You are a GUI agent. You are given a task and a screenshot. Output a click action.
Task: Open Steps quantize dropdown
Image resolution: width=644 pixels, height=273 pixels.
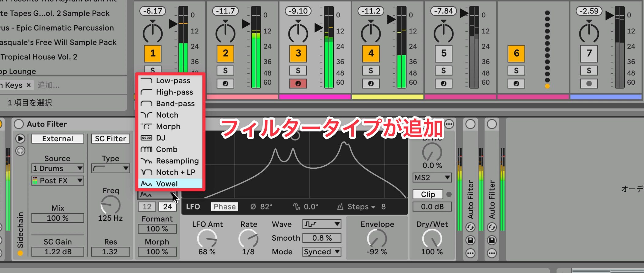tap(361, 207)
